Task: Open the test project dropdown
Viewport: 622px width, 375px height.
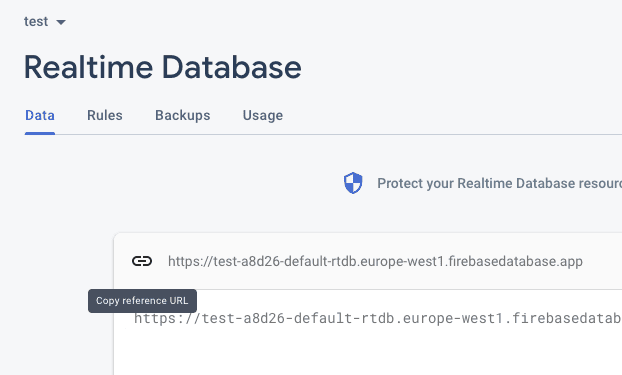Action: (45, 21)
